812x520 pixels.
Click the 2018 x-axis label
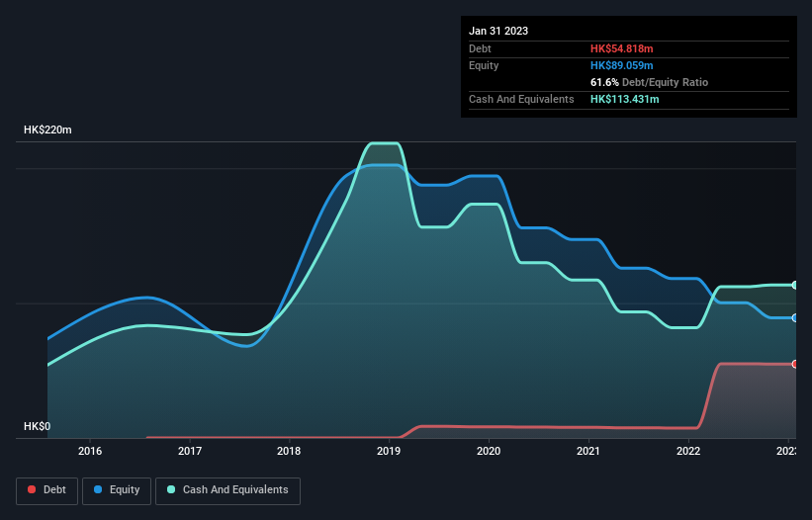point(289,451)
